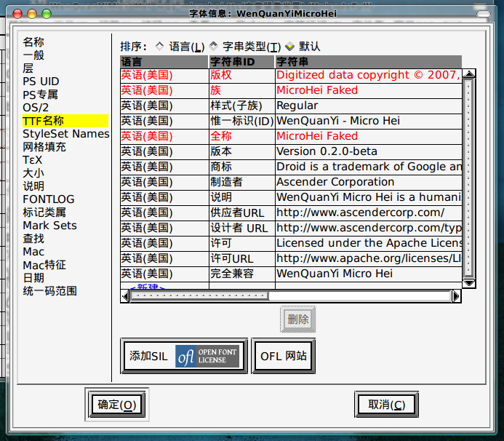Click the 字符串 column header

pos(369,62)
